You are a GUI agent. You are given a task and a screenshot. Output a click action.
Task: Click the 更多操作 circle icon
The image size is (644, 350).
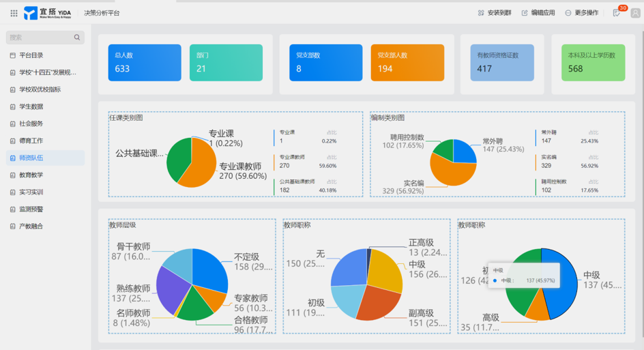click(x=568, y=13)
